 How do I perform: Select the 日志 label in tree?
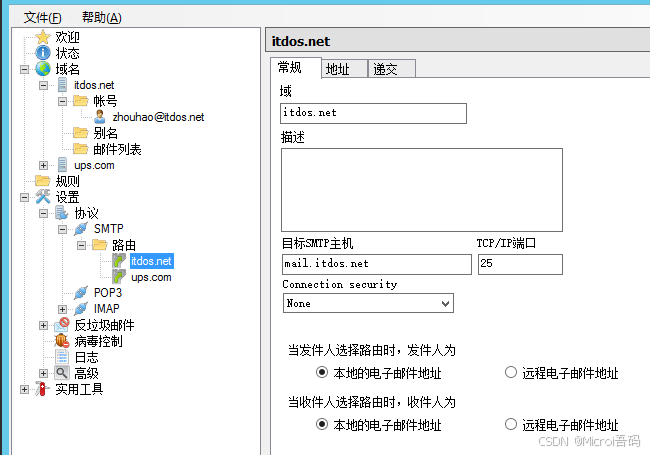click(86, 357)
